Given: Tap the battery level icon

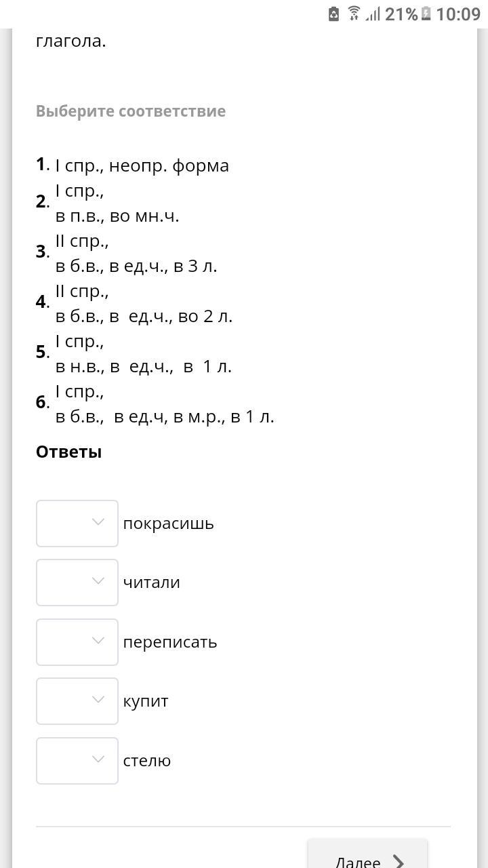Looking at the screenshot, I should pyautogui.click(x=426, y=14).
